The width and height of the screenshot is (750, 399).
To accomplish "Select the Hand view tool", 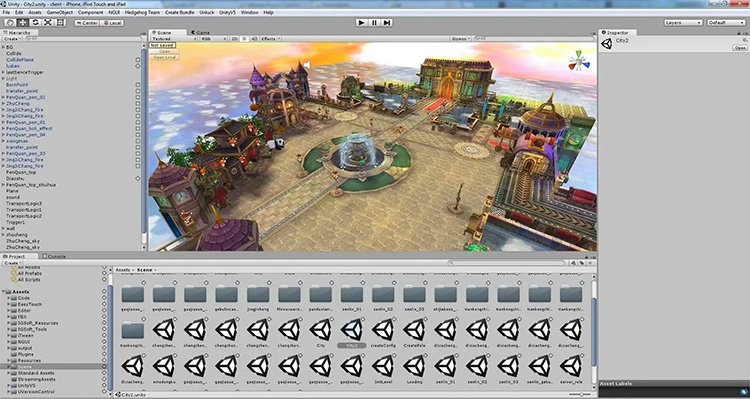I will [x=10, y=22].
